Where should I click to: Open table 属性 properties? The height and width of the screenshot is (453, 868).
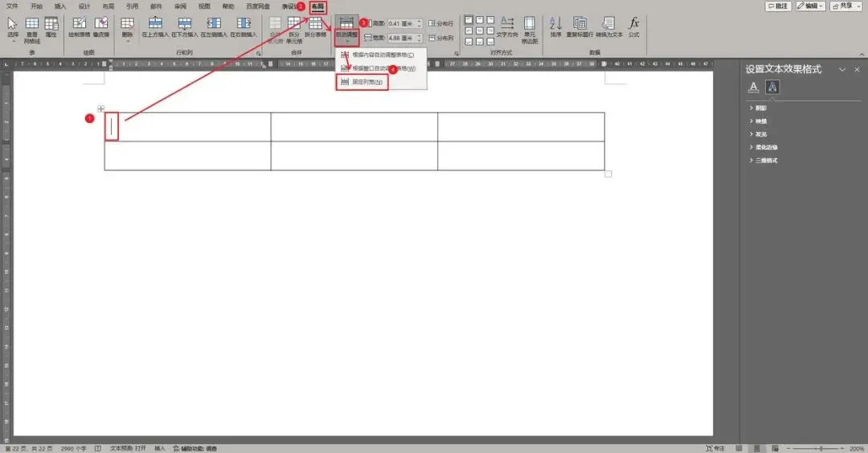tap(51, 27)
